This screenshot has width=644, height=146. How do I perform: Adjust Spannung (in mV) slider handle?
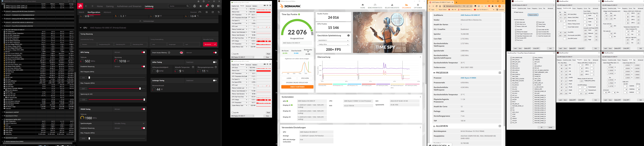pos(144,100)
